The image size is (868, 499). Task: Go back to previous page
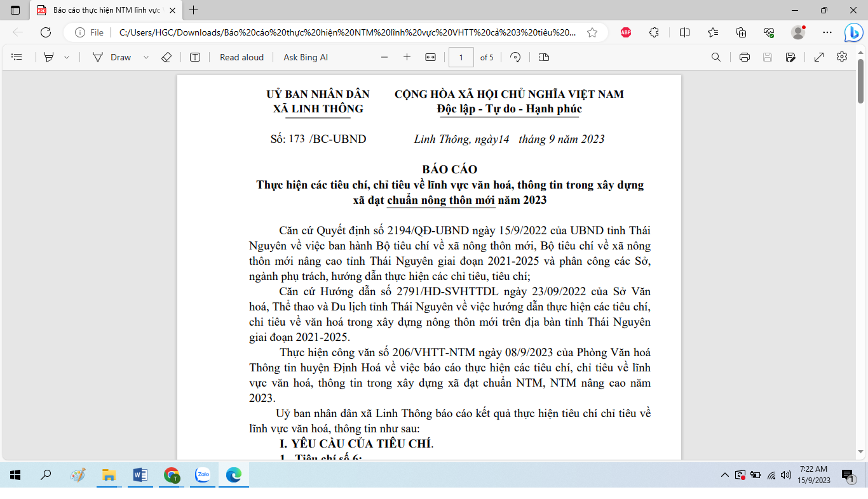pyautogui.click(x=18, y=32)
